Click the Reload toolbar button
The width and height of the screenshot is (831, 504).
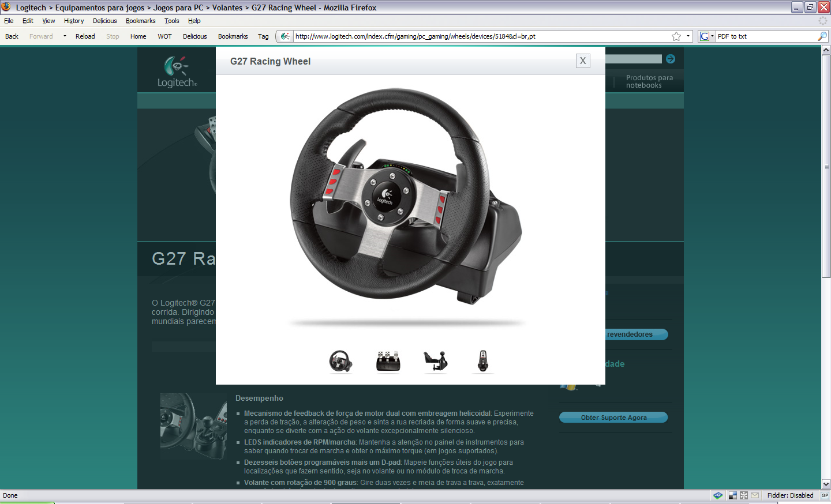[85, 36]
